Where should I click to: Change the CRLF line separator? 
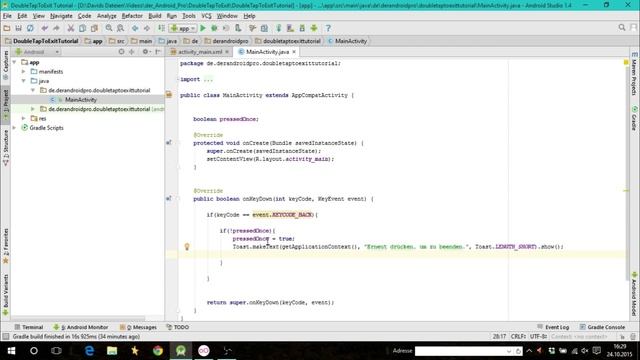(x=519, y=336)
